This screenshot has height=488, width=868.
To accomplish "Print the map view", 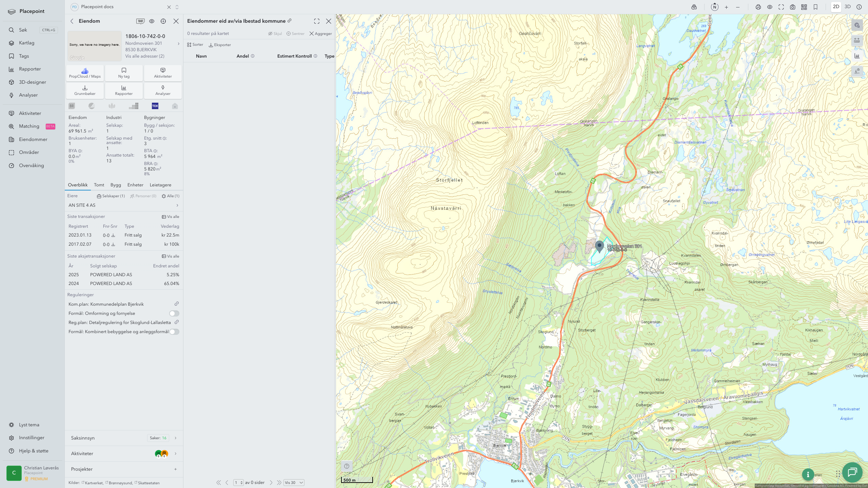I will click(758, 7).
